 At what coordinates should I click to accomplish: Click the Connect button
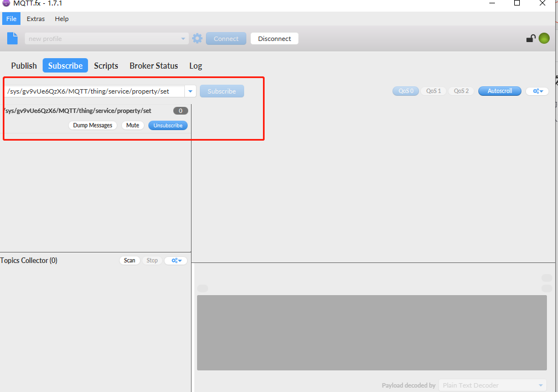pos(226,38)
